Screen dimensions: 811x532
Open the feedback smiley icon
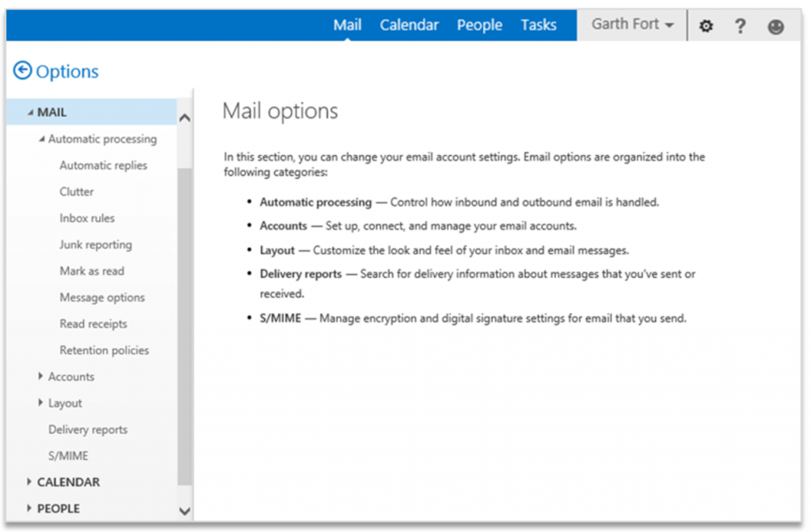(x=775, y=25)
